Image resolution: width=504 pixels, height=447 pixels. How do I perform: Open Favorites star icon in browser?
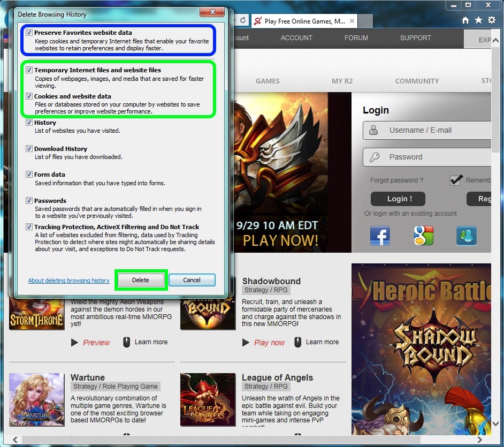point(478,20)
